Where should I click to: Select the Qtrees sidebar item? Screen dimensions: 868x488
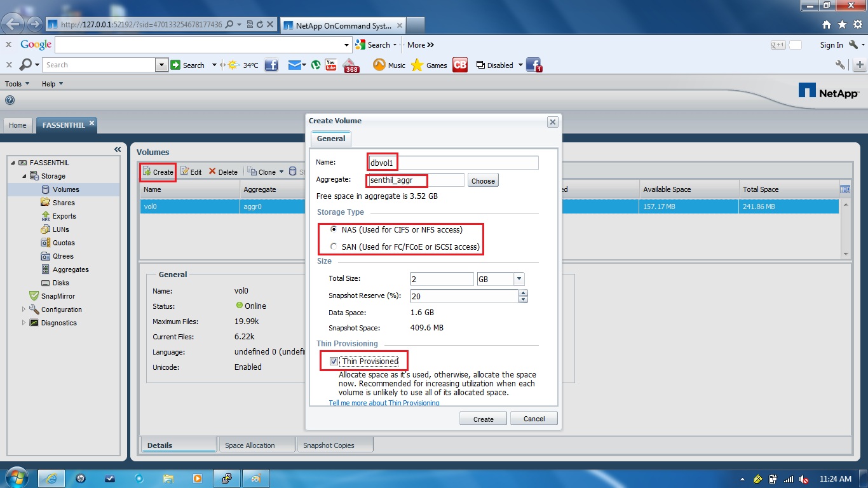coord(64,255)
